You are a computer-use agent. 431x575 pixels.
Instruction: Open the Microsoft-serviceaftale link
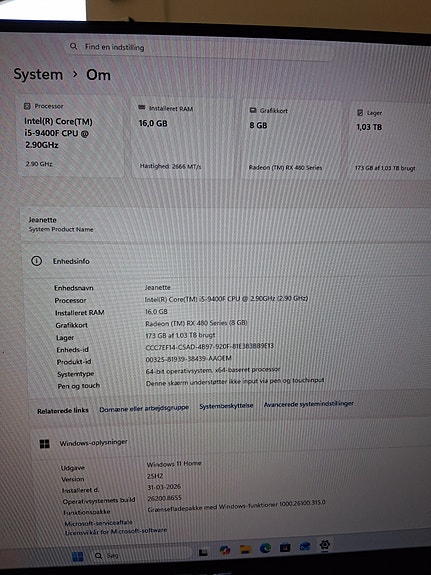pos(98,523)
